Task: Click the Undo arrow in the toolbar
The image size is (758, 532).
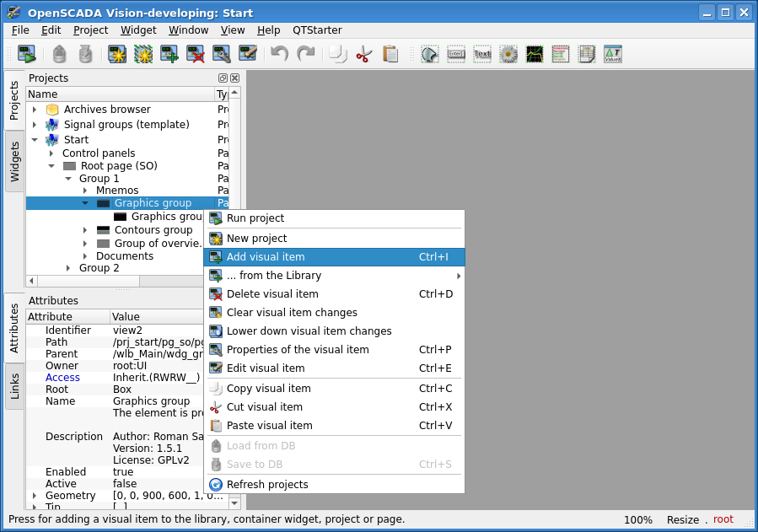Action: (x=279, y=54)
